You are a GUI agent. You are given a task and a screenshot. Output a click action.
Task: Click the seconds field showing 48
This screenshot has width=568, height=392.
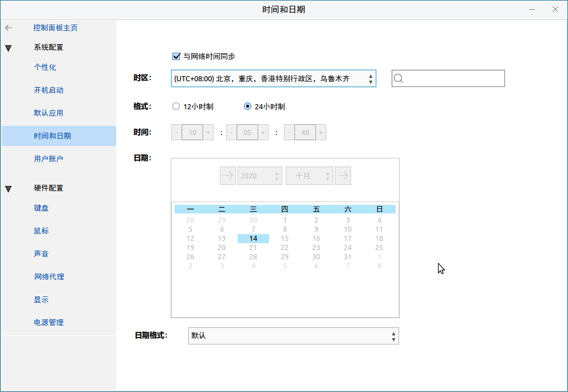[305, 132]
